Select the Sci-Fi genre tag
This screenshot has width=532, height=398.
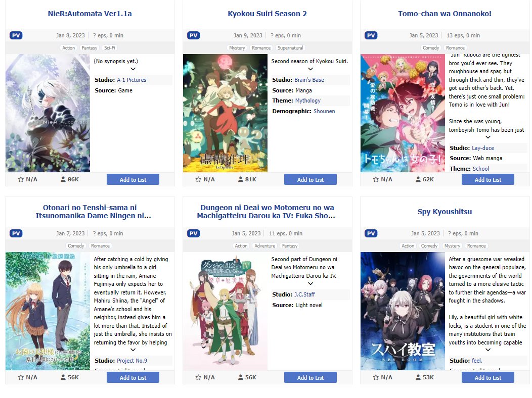(110, 48)
